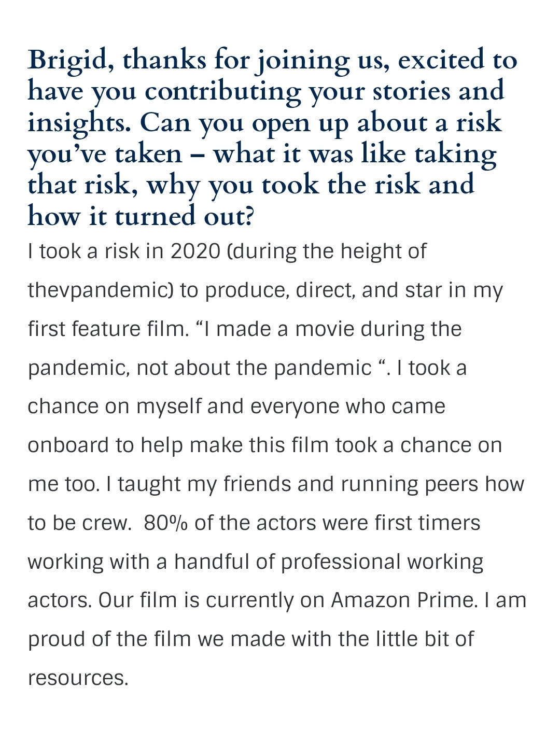Click the misspelled word "thevpandemic)"

point(101,290)
